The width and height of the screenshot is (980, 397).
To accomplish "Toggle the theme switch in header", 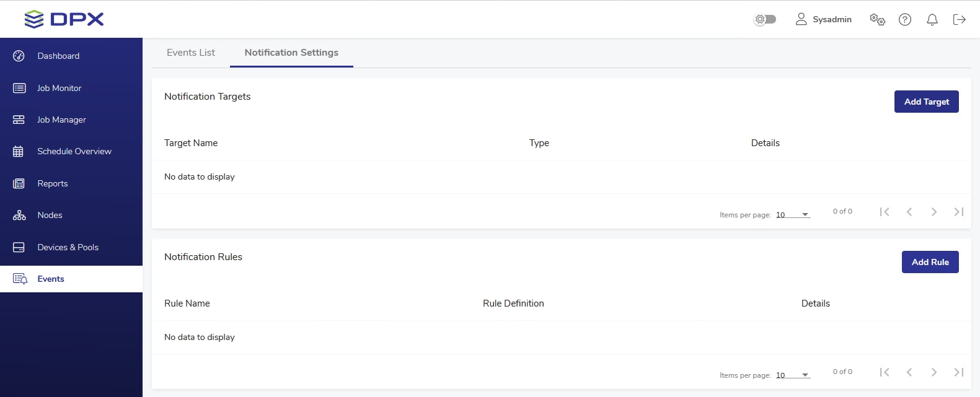I will coord(765,19).
